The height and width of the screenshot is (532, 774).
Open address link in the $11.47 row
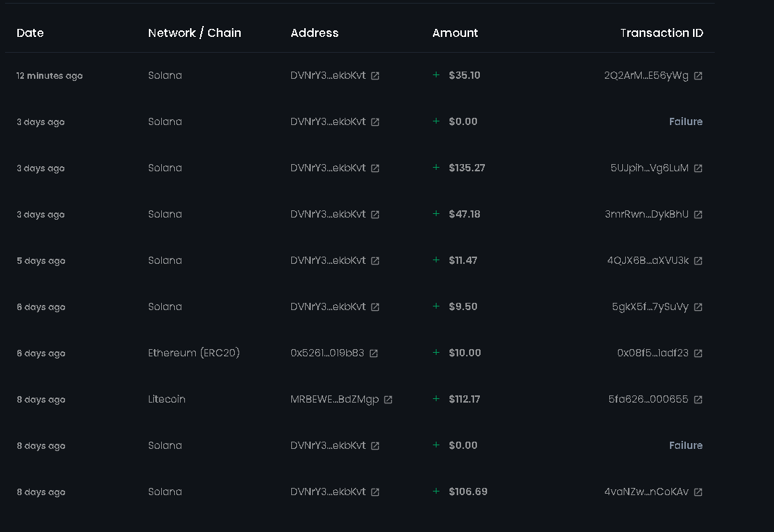pyautogui.click(x=375, y=261)
